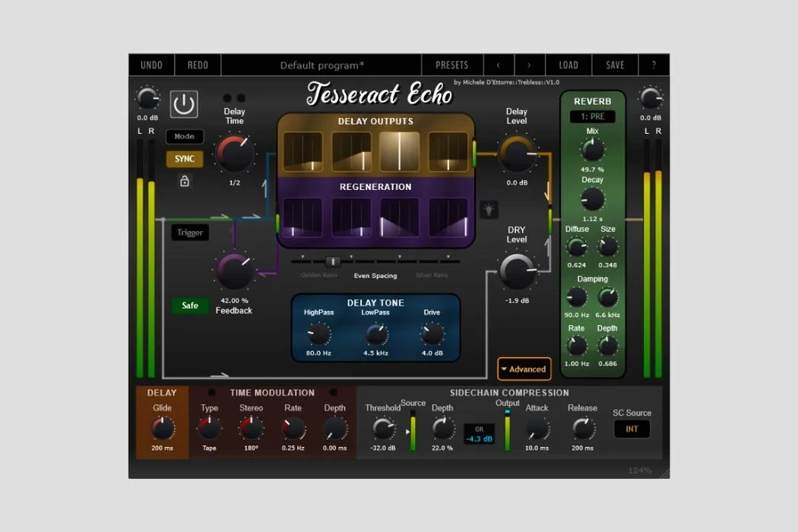Click the Delay Glide knob
798x532 pixels.
(x=163, y=429)
